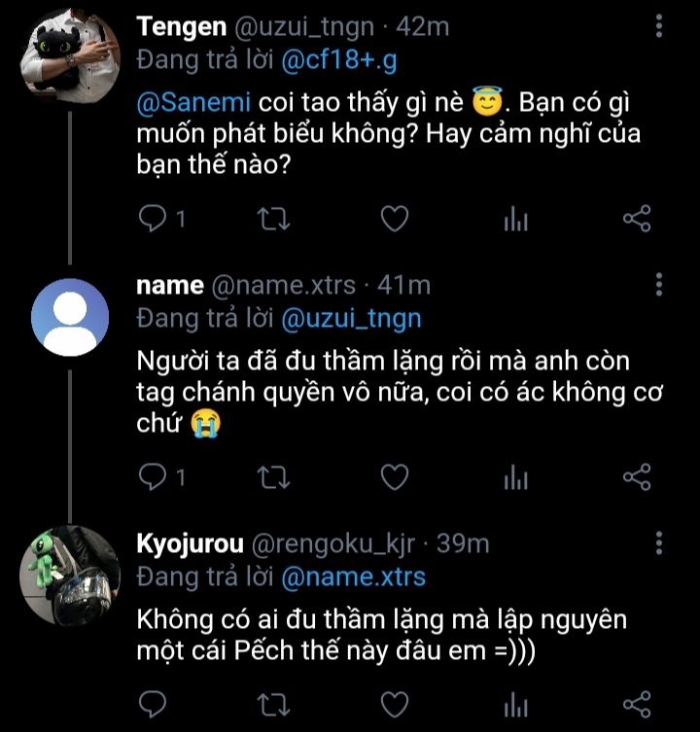Viewport: 700px width, 732px height.
Task: Open more options on name.xtrs's tweet
Action: click(660, 285)
